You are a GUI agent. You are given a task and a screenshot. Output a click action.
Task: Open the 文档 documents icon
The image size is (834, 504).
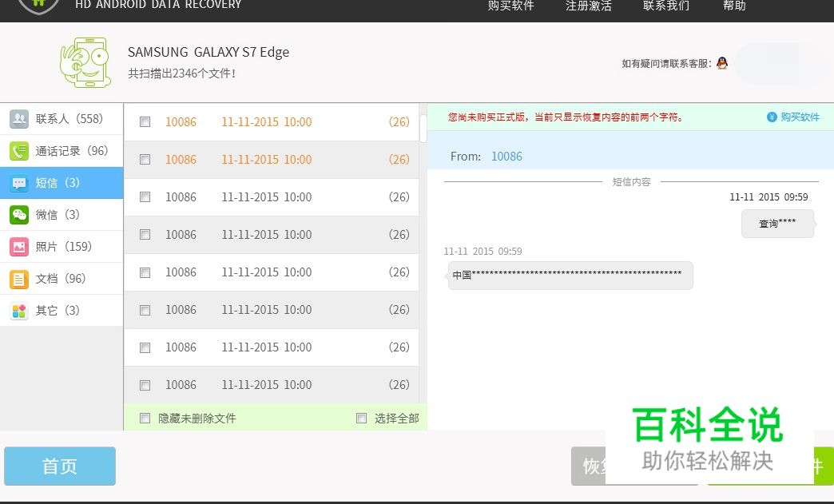point(19,279)
